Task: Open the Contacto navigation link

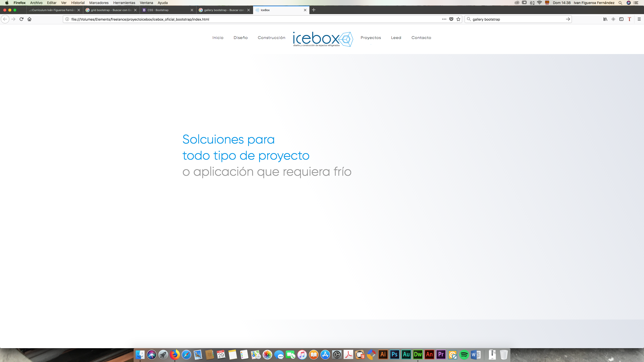Action: click(421, 38)
